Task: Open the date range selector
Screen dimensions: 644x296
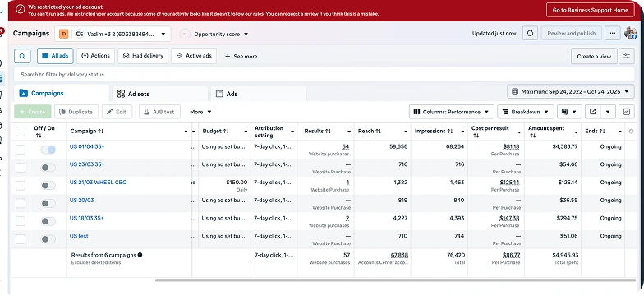Action: point(570,91)
